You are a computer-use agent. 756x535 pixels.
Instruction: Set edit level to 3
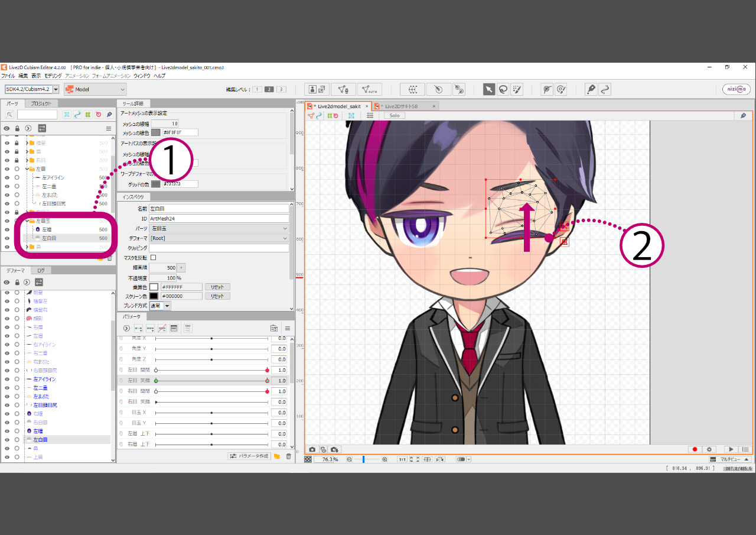[281, 89]
